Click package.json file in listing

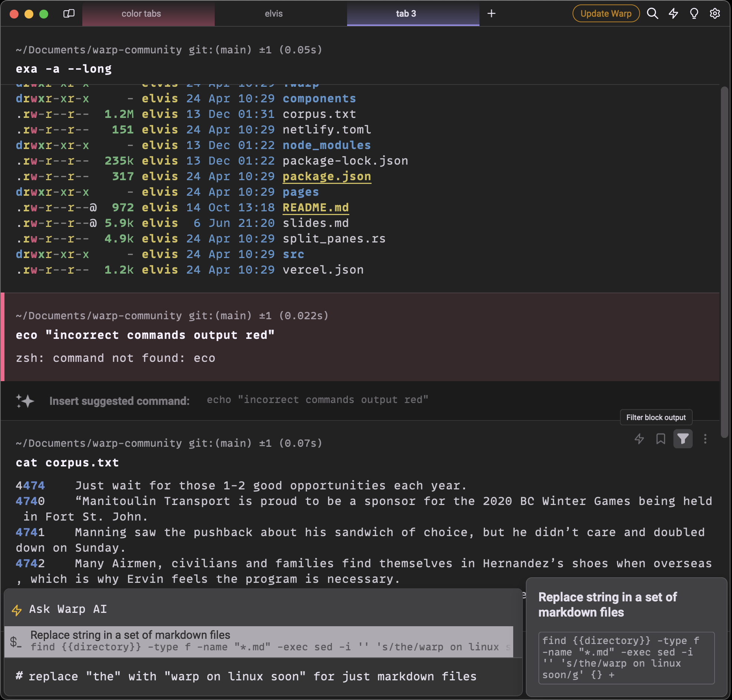click(x=327, y=176)
